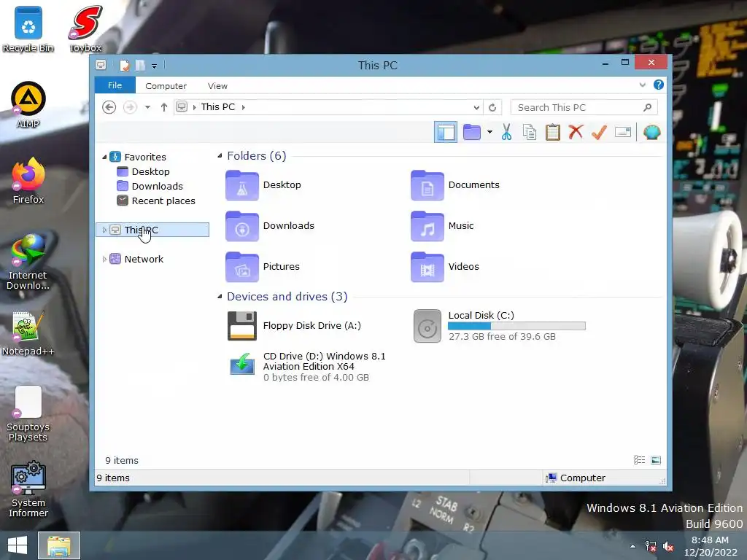This screenshot has height=560, width=747.
Task: Collapse the Favorites tree node
Action: [x=104, y=157]
